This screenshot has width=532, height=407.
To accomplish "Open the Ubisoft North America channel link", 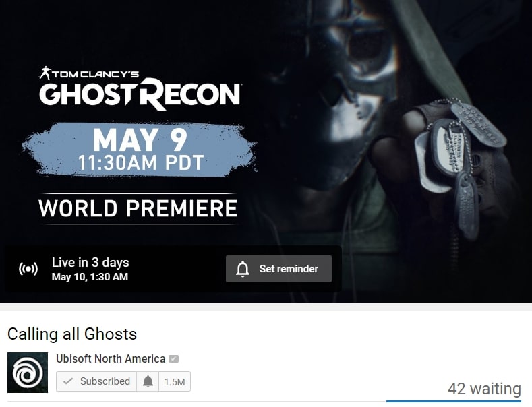I will pos(111,358).
